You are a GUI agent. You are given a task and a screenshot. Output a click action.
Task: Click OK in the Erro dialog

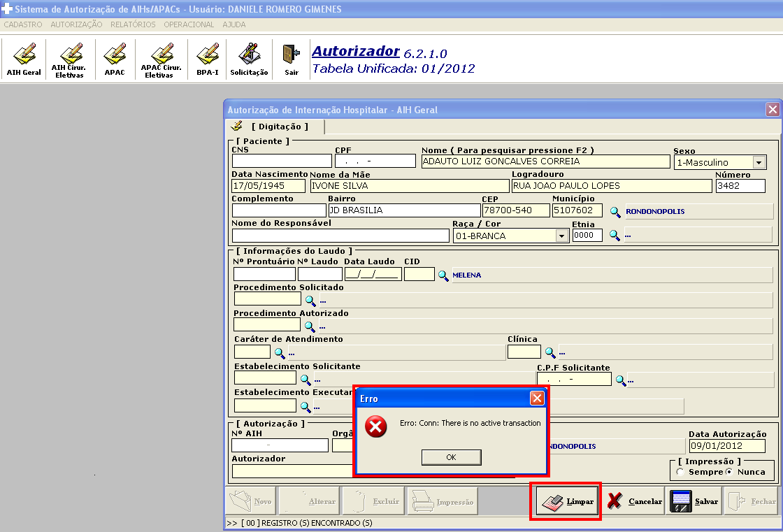452,457
